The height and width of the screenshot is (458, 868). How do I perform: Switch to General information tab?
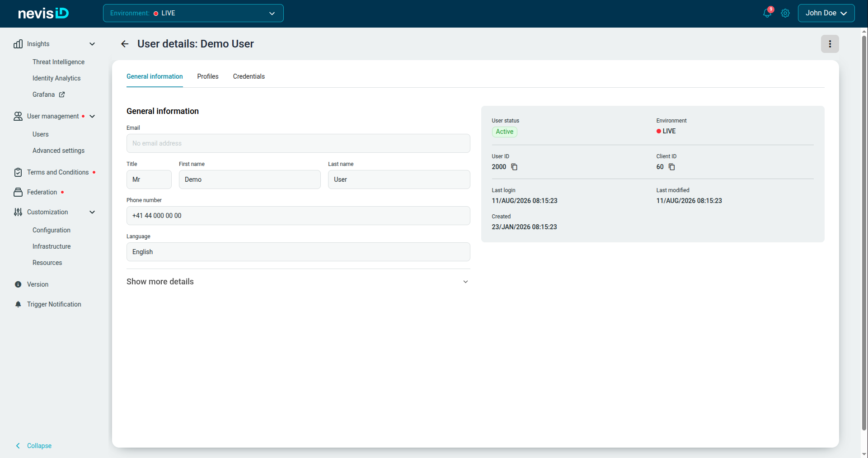pos(155,76)
